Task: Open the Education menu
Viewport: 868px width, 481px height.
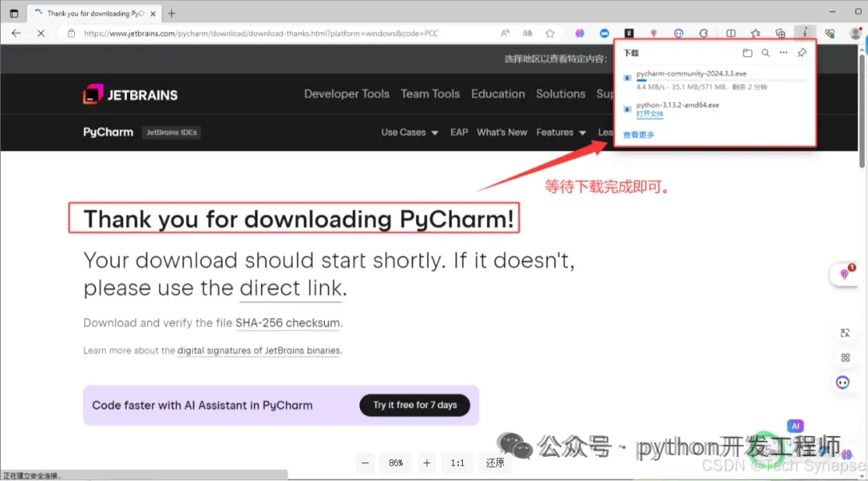Action: (x=497, y=94)
